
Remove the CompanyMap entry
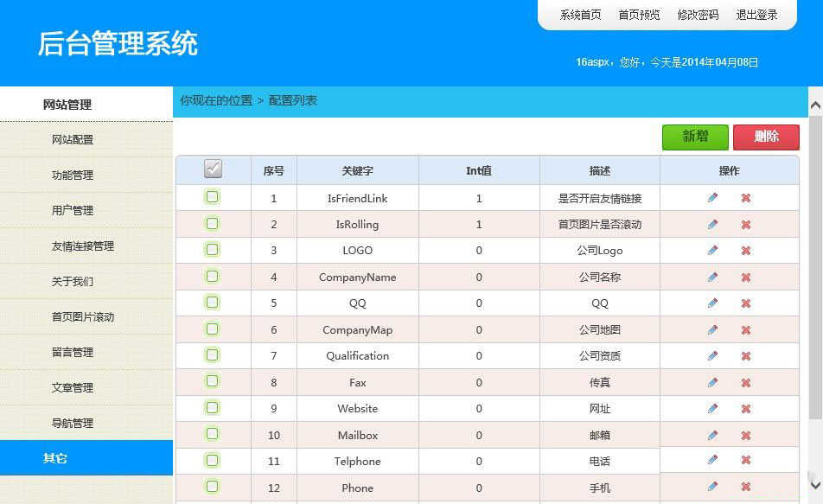click(746, 329)
